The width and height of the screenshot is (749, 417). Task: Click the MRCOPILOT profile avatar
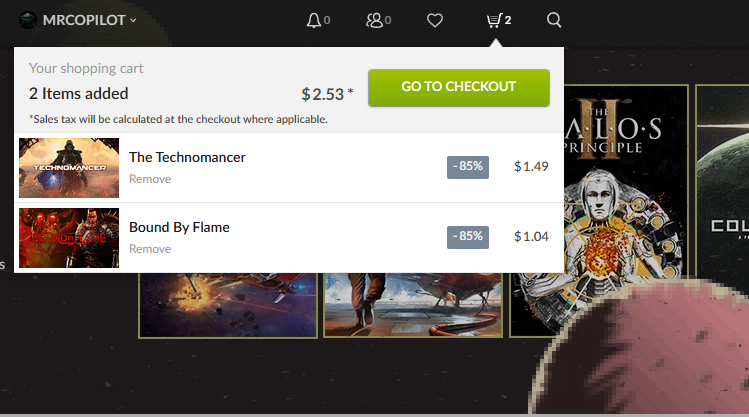tap(28, 20)
